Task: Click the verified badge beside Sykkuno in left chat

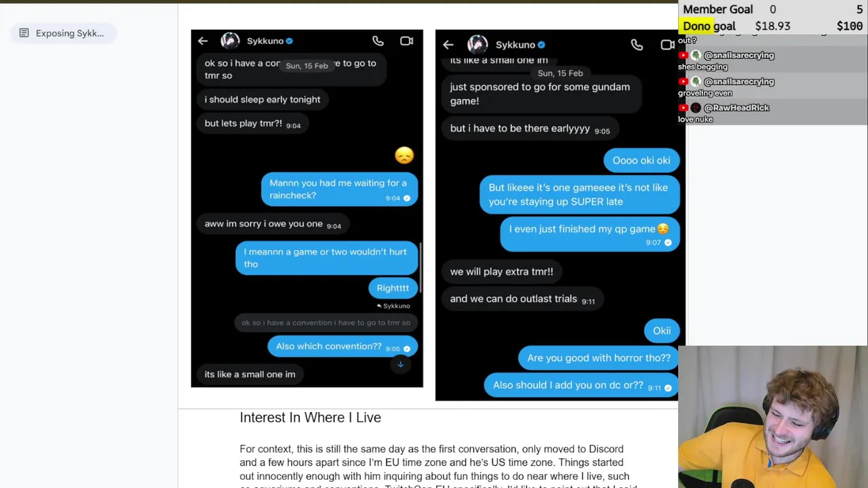Action: pos(290,41)
